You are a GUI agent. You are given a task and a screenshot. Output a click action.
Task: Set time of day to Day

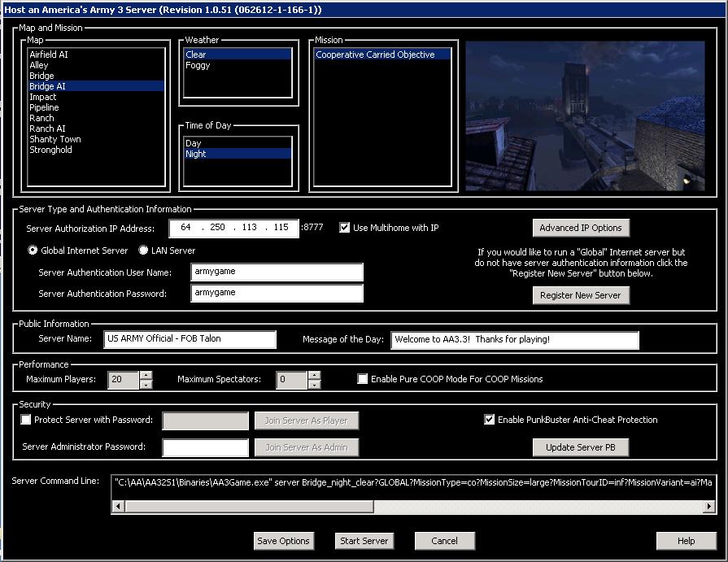(x=238, y=143)
